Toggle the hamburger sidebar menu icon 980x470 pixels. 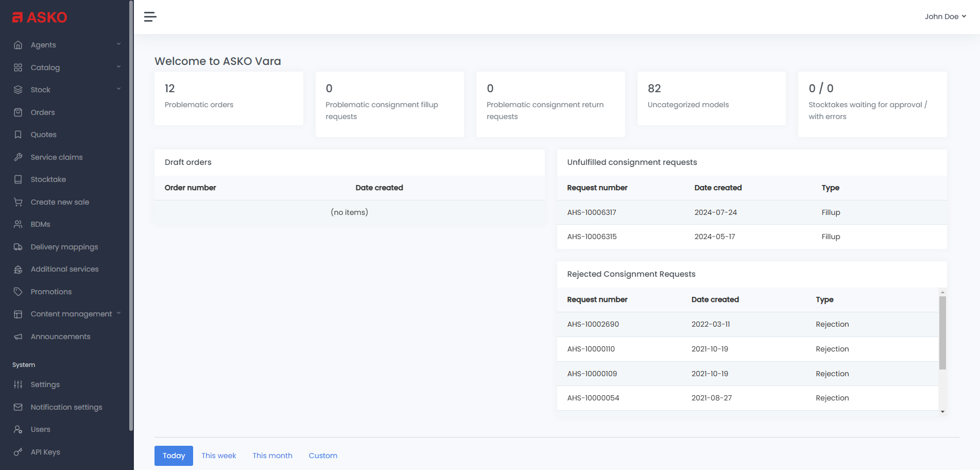[150, 17]
